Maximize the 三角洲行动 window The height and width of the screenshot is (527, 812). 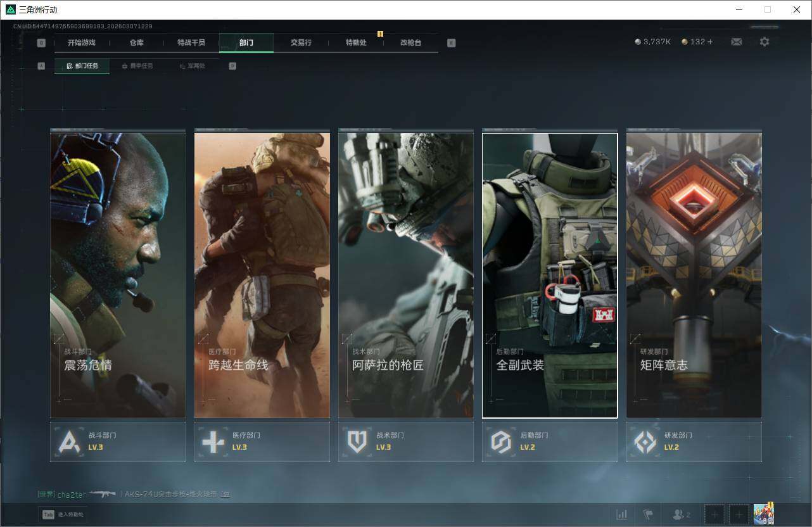pyautogui.click(x=768, y=10)
